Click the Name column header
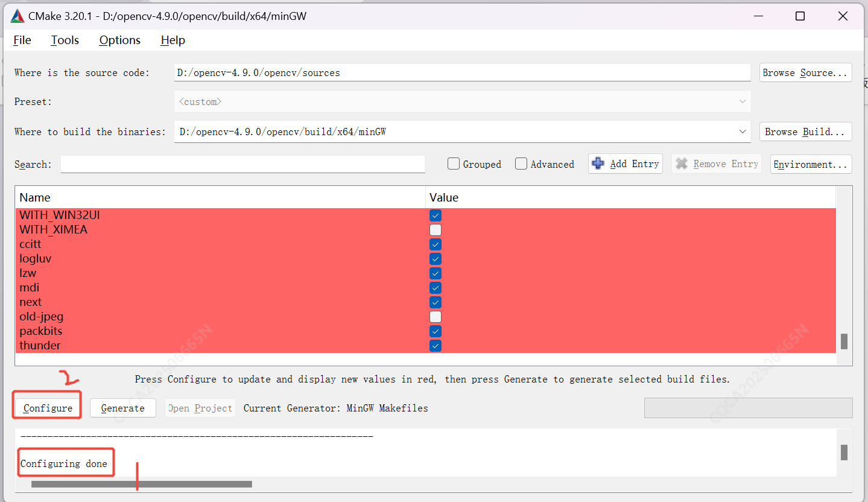This screenshot has height=502, width=868. coord(220,197)
